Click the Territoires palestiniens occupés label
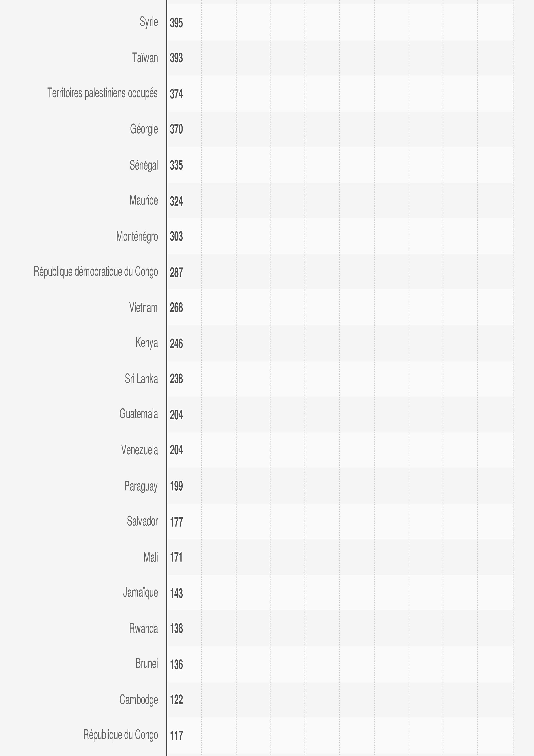The width and height of the screenshot is (534, 756). click(x=102, y=93)
